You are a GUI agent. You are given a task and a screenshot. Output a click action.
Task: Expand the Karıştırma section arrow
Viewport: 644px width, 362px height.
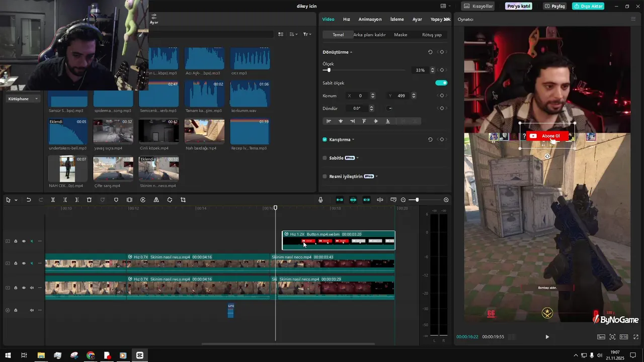(x=353, y=140)
